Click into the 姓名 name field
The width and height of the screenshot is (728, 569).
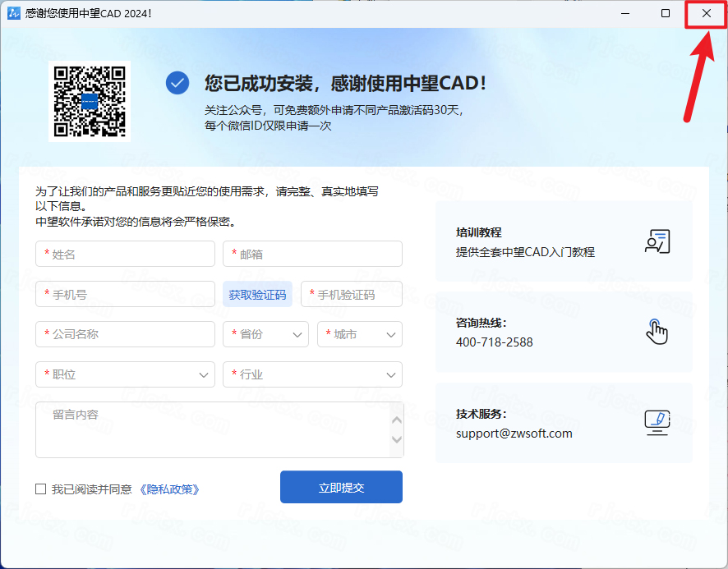(x=125, y=255)
